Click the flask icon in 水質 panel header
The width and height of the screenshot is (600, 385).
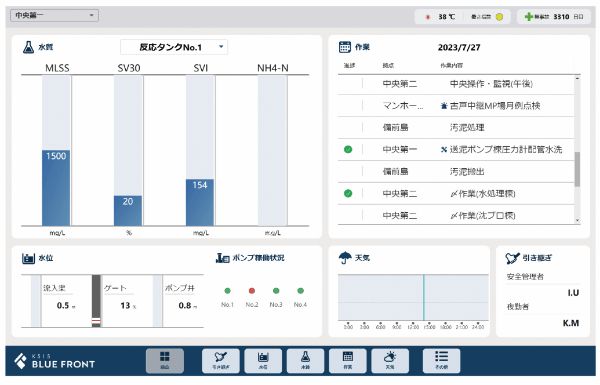(28, 47)
